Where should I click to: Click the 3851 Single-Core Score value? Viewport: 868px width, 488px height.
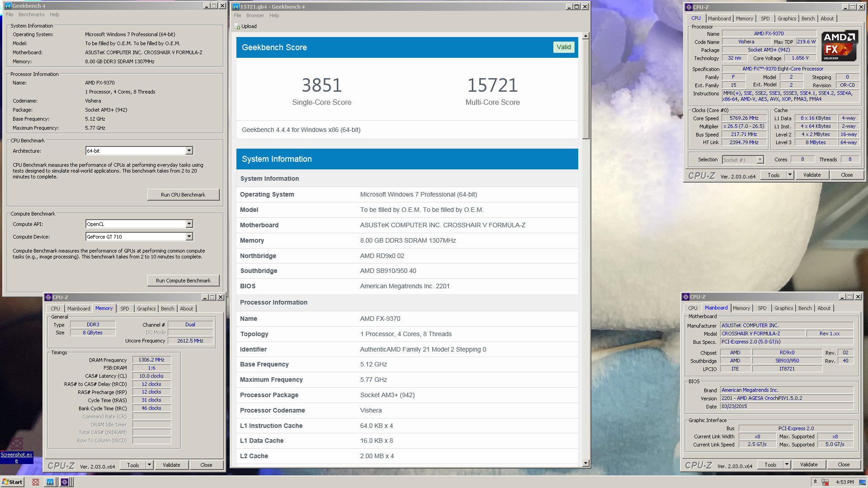321,85
